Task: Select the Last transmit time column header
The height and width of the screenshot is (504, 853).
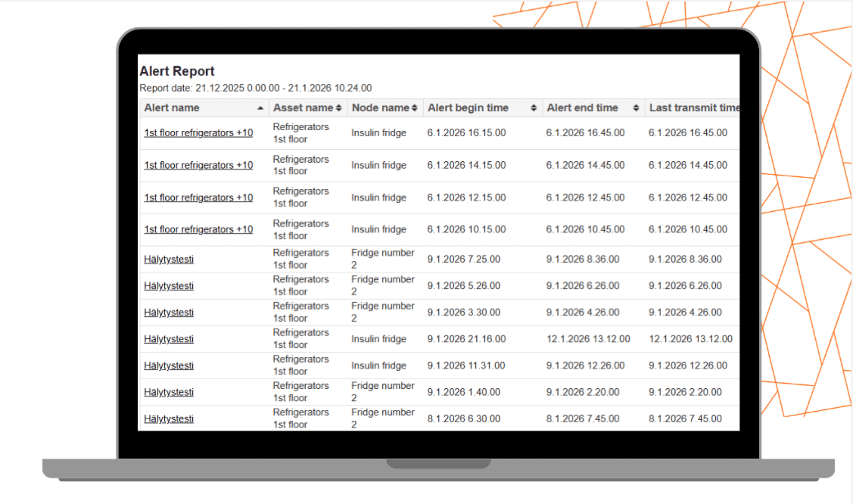Action: pos(693,108)
